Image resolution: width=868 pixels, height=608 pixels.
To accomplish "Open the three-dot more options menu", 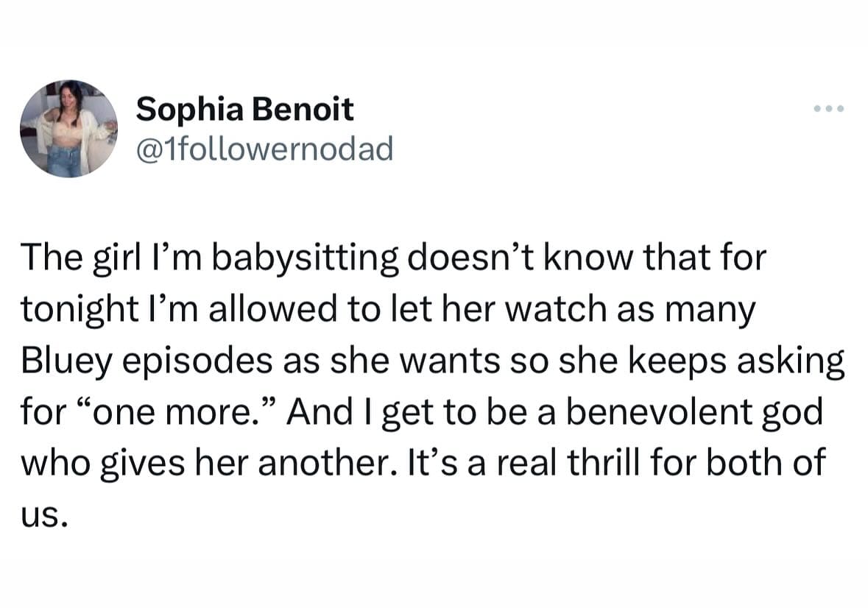I will 830,110.
